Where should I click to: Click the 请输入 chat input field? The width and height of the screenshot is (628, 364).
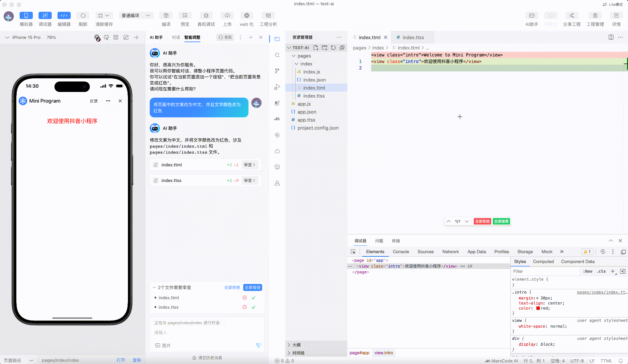pos(207,333)
